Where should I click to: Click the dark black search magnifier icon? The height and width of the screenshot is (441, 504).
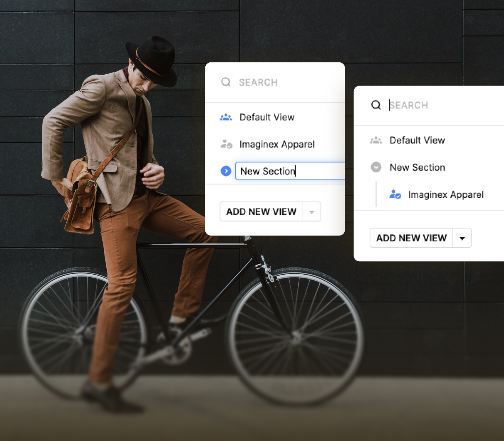(376, 105)
